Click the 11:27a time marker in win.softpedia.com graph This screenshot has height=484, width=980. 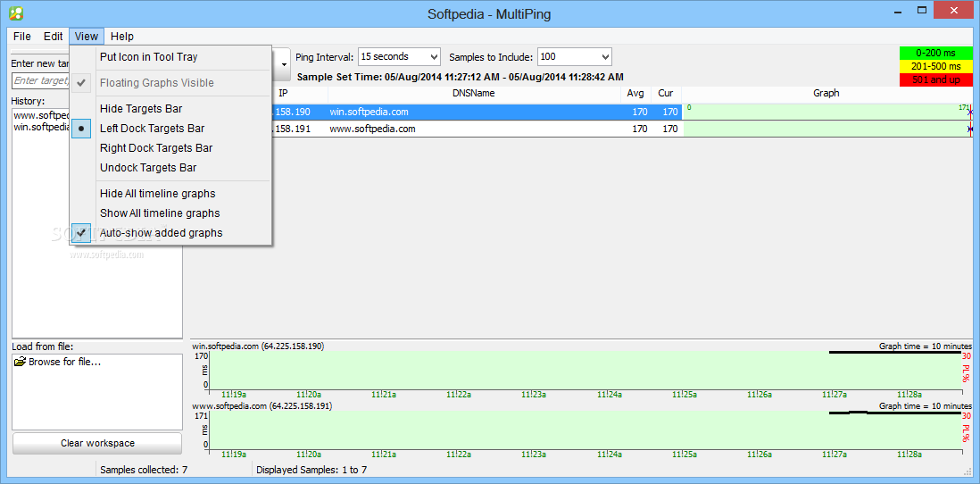pyautogui.click(x=835, y=395)
